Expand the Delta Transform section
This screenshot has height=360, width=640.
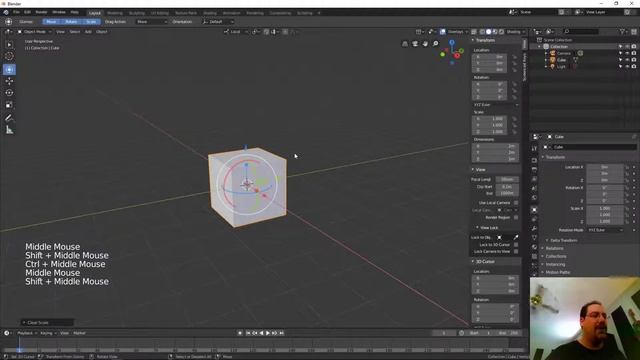pyautogui.click(x=563, y=240)
